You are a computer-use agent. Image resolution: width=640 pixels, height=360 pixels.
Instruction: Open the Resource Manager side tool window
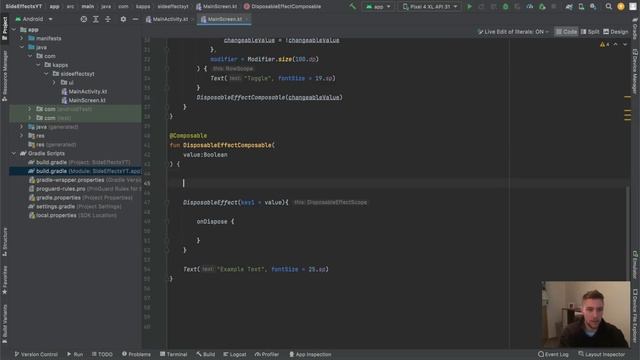click(x=5, y=76)
